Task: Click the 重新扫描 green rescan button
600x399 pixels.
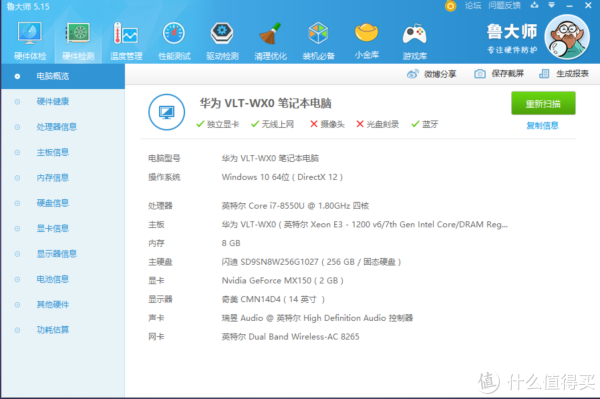Action: click(543, 103)
